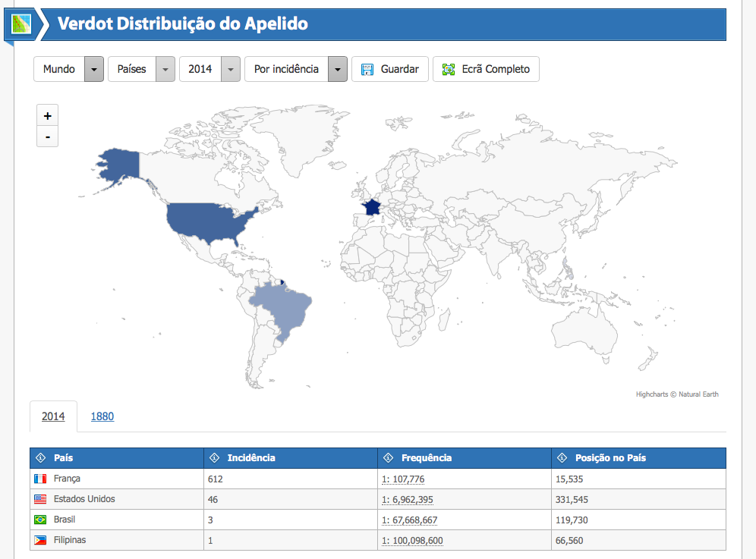Zoom in the map with plus button
Screen dimensions: 756x559
click(47, 115)
